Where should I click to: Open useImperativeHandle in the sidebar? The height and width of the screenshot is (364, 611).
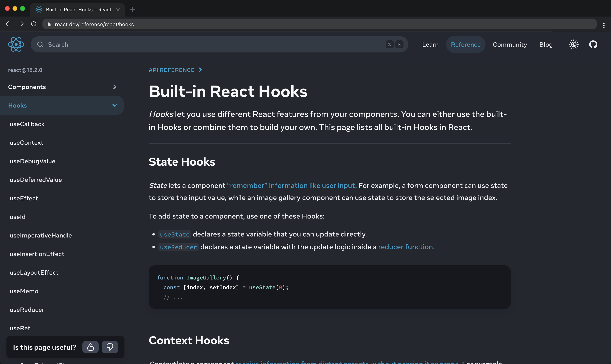click(x=41, y=235)
